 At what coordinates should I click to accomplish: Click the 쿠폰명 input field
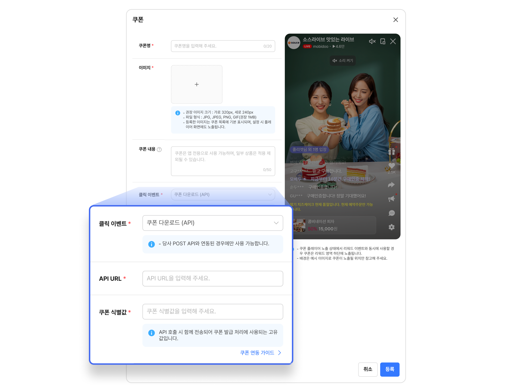pos(223,46)
